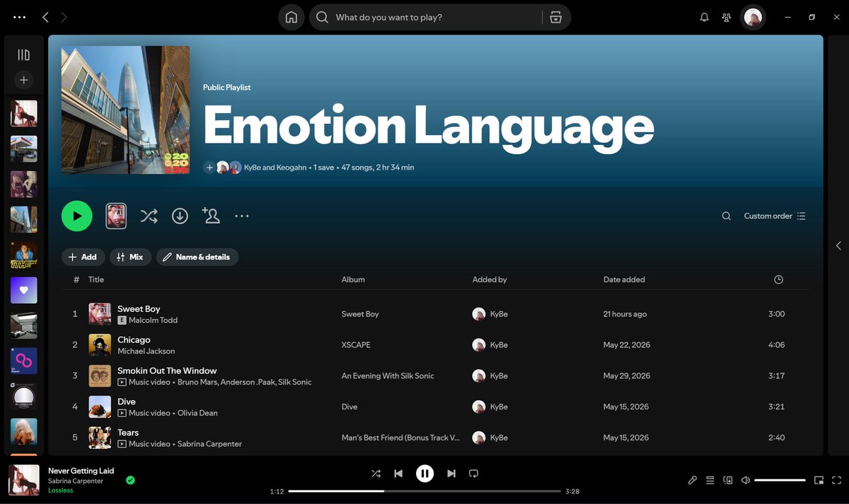Enter full screen mode

[836, 481]
